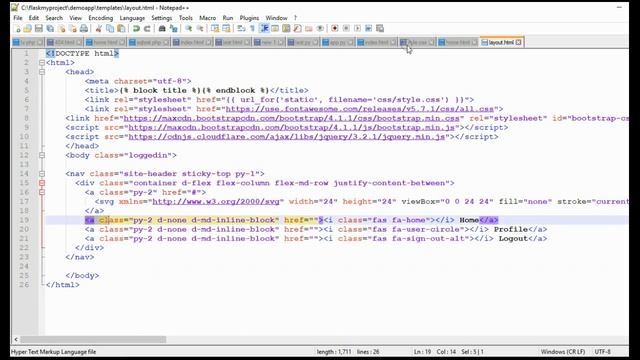Click the word Profile on line 20
Image resolution: width=640 pixels, height=360 pixels.
coord(511,229)
